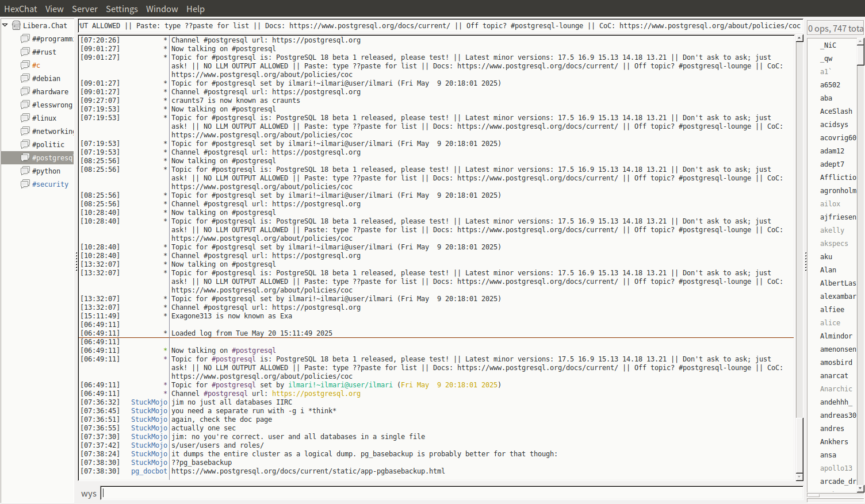
Task: Click the ##rust channel icon
Action: click(x=25, y=52)
